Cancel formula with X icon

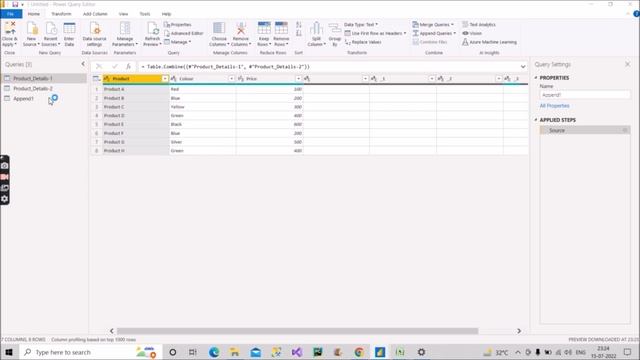pyautogui.click(x=99, y=66)
